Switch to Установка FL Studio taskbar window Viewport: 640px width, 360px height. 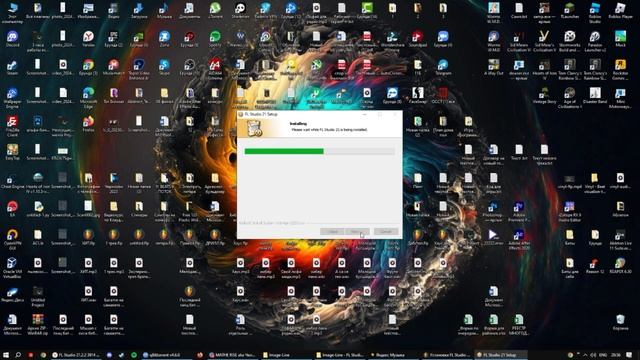click(447, 355)
